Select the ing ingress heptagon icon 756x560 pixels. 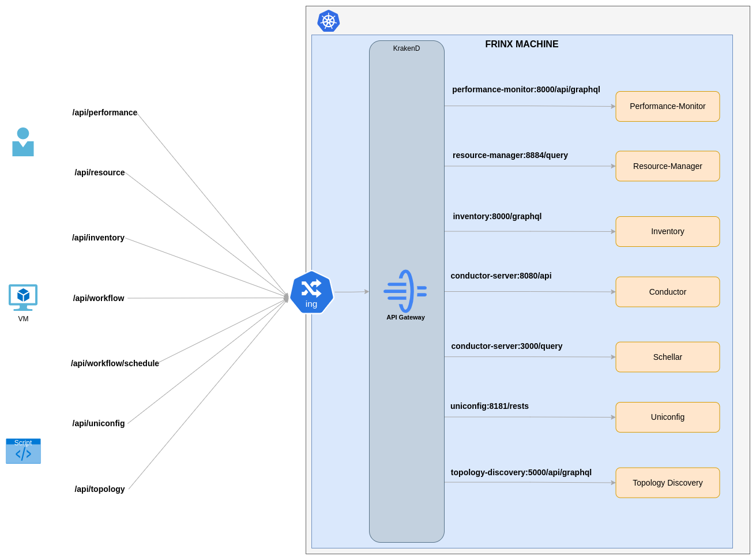(311, 292)
